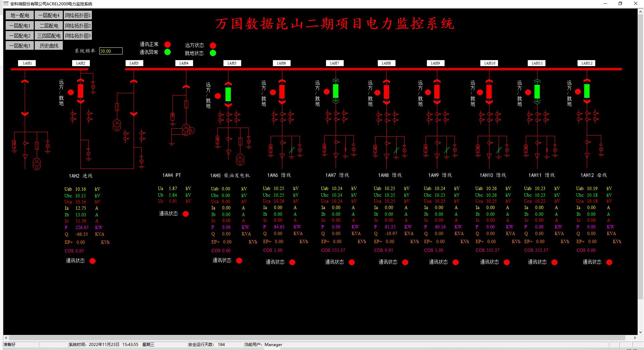Click 1AH12 母线 通讯状态 indicator

[x=609, y=262]
